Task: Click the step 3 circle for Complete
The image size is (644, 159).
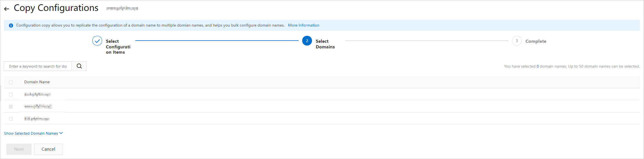Action: (517, 41)
